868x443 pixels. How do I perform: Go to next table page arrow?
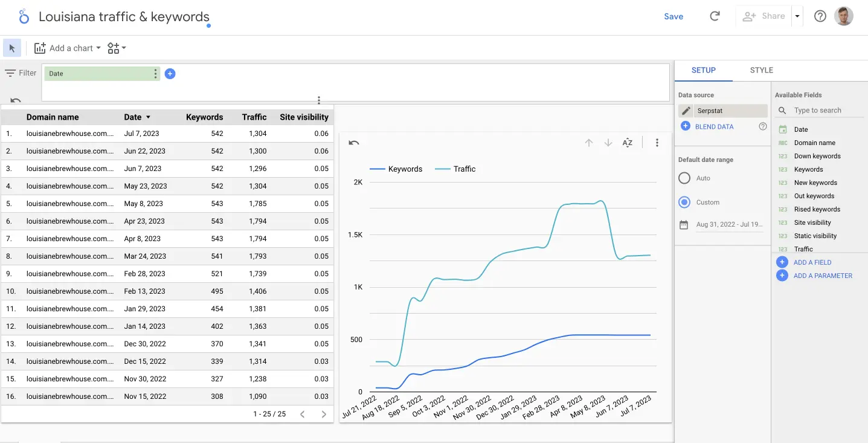(324, 414)
